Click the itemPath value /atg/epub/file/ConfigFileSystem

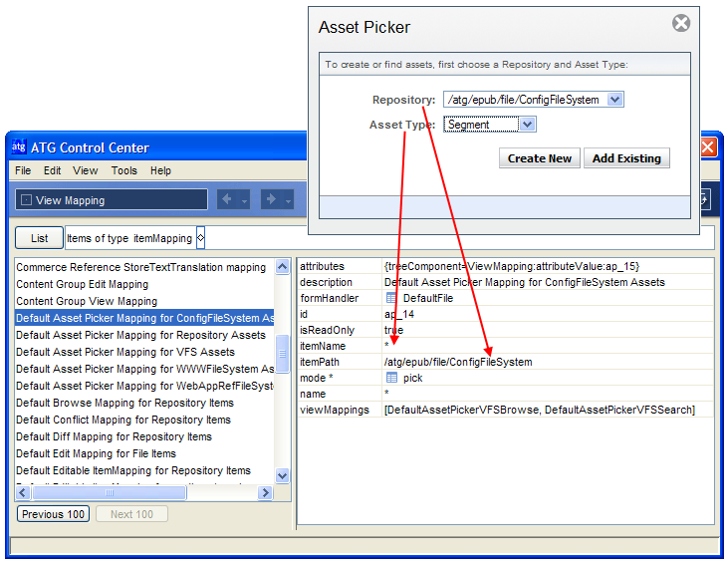pyautogui.click(x=458, y=362)
